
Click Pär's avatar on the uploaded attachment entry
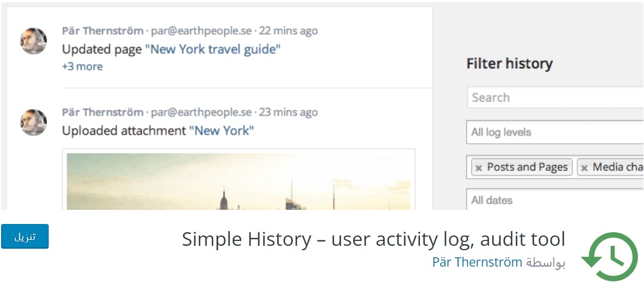[x=33, y=122]
